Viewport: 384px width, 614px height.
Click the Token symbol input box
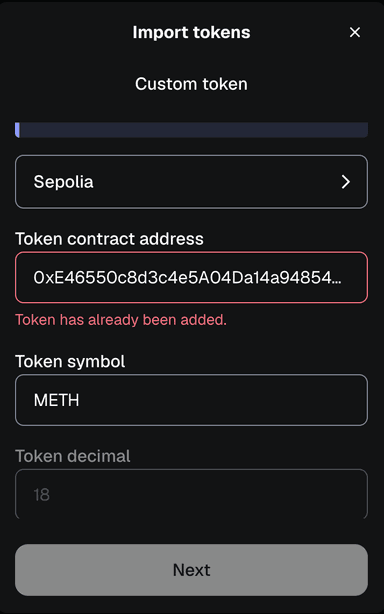pos(191,400)
